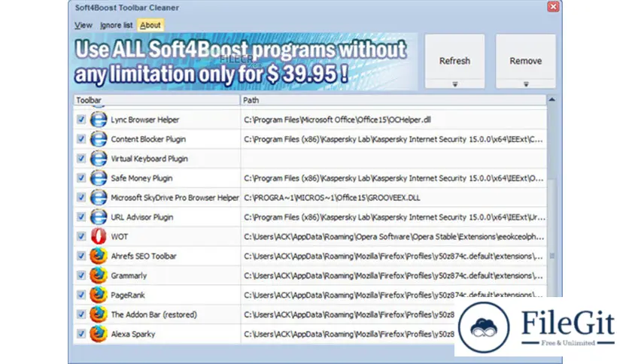
Task: Deselect the URL Advisor Plugin checkbox
Action: (81, 217)
